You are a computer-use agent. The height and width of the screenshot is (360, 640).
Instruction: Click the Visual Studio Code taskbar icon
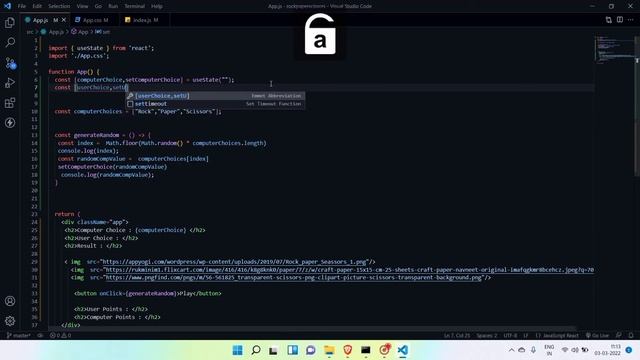[402, 350]
